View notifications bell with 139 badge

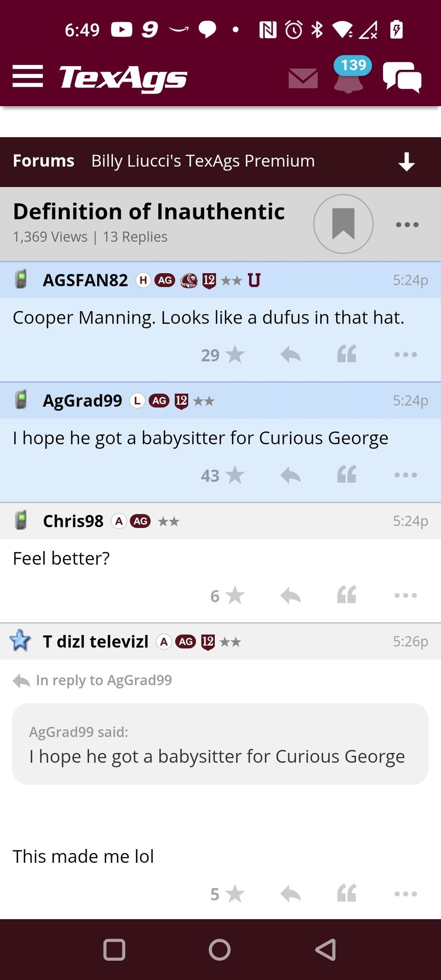point(349,78)
